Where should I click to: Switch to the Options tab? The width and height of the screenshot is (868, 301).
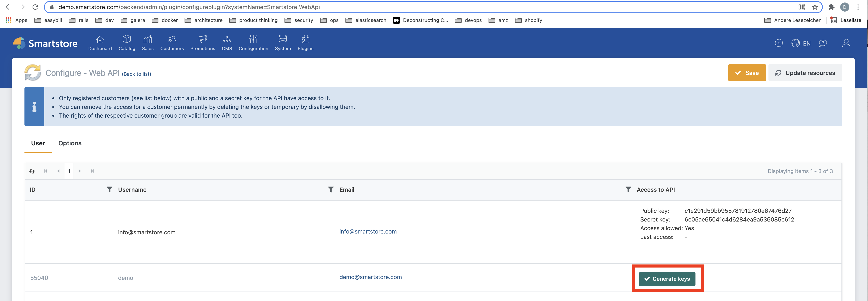pyautogui.click(x=70, y=143)
